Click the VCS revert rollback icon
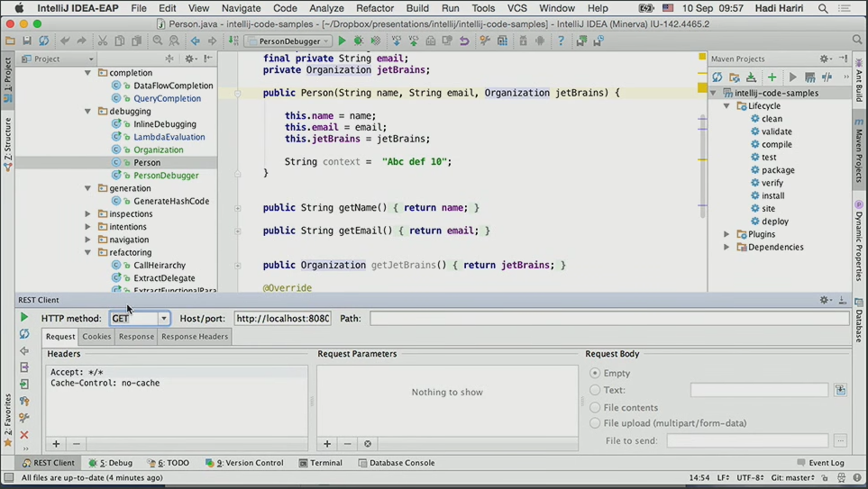Screen dimensions: 868x489 click(x=464, y=41)
